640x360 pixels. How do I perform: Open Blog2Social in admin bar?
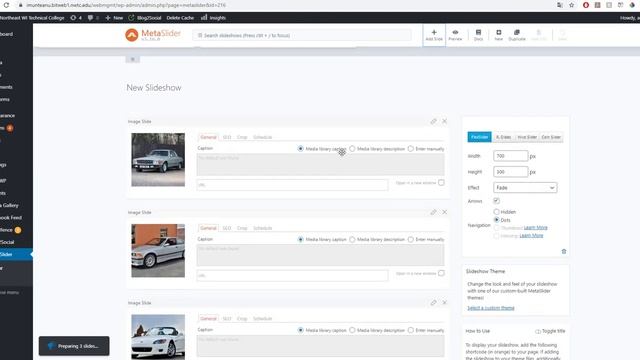(x=144, y=18)
